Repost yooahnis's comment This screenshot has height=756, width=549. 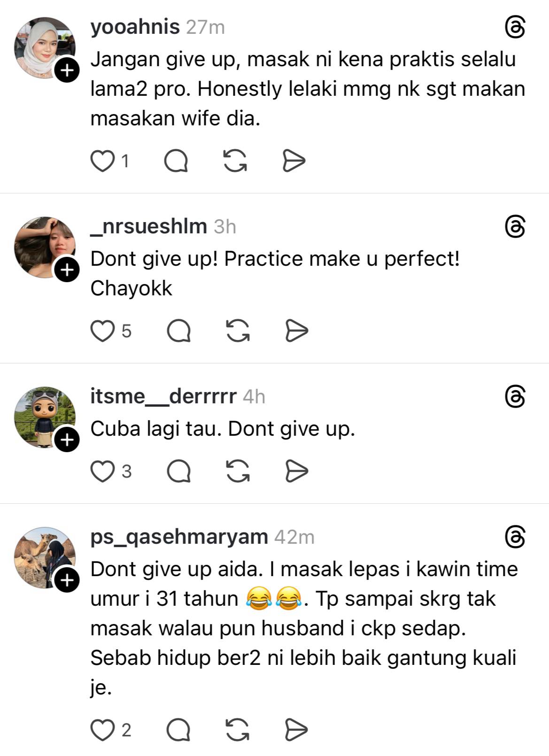point(235,161)
